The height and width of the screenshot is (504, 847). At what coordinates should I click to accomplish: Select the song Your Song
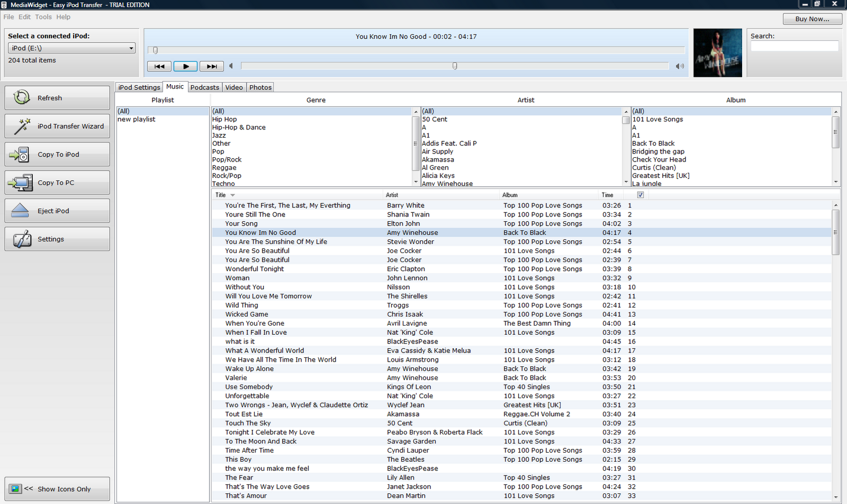pos(241,224)
